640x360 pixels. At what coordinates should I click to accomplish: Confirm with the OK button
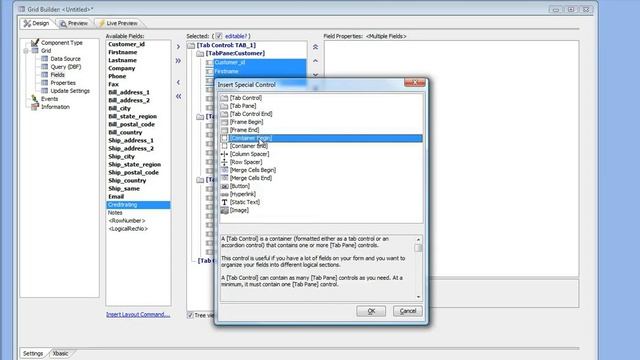tap(371, 311)
